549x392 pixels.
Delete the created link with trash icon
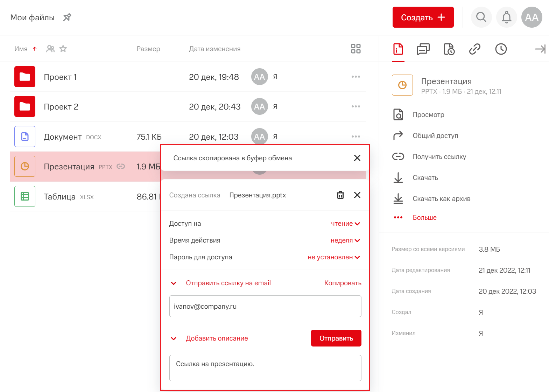pos(340,195)
